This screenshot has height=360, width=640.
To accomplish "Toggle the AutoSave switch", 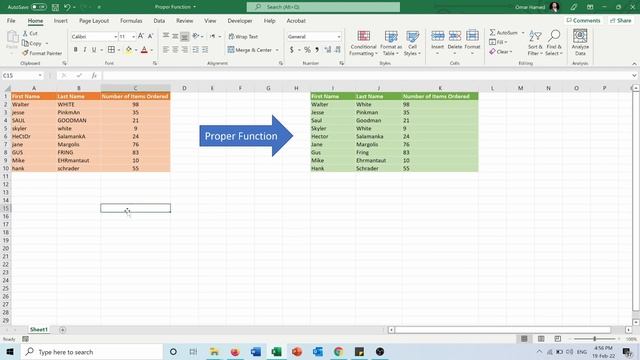I will (38, 7).
